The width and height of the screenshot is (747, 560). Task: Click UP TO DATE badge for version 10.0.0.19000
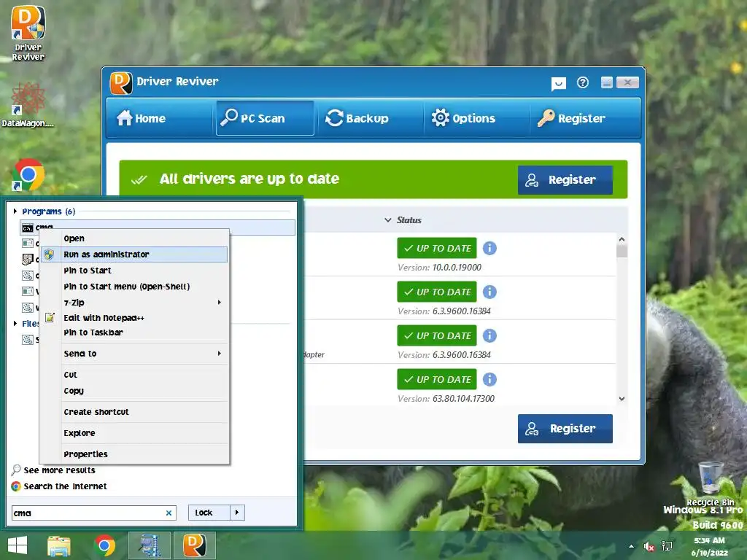[437, 248]
